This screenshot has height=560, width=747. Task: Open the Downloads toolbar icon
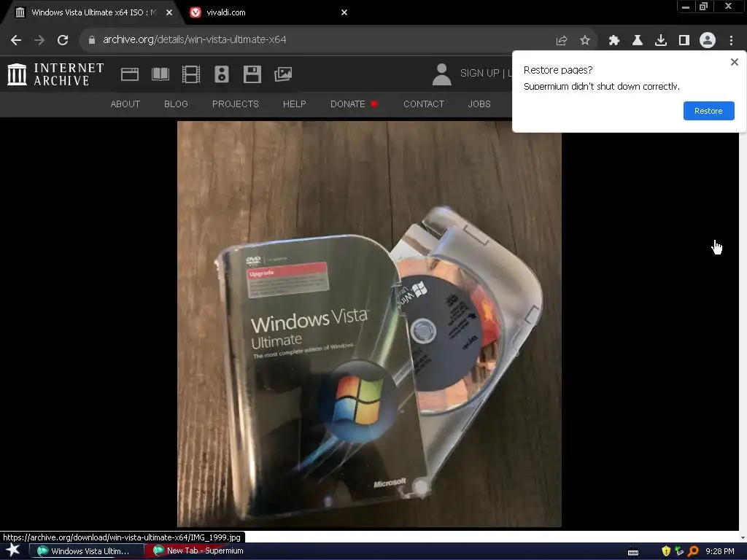point(661,41)
